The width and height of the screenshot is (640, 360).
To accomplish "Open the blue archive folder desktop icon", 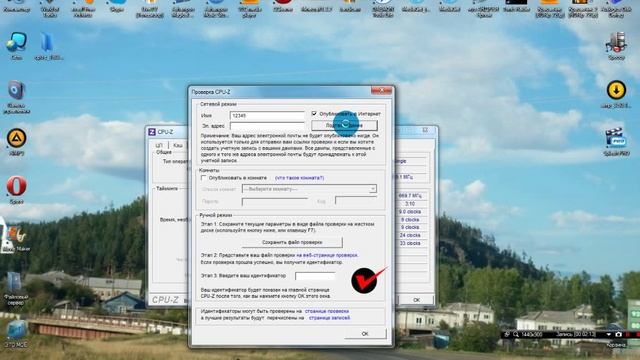I will [47, 42].
